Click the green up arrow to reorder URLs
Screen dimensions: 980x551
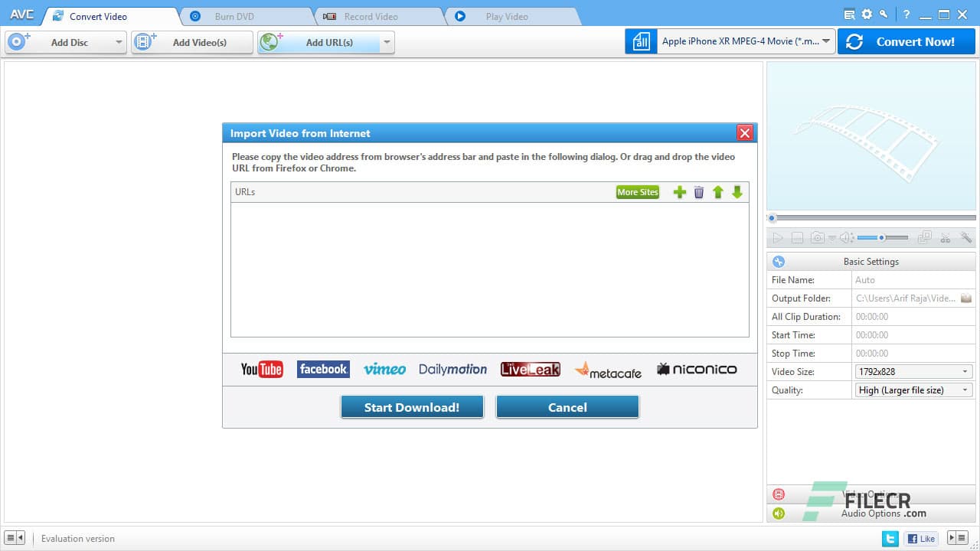click(x=718, y=192)
